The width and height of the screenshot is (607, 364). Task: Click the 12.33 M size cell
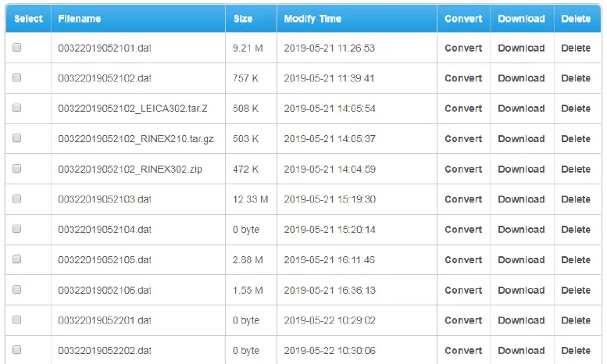(251, 199)
